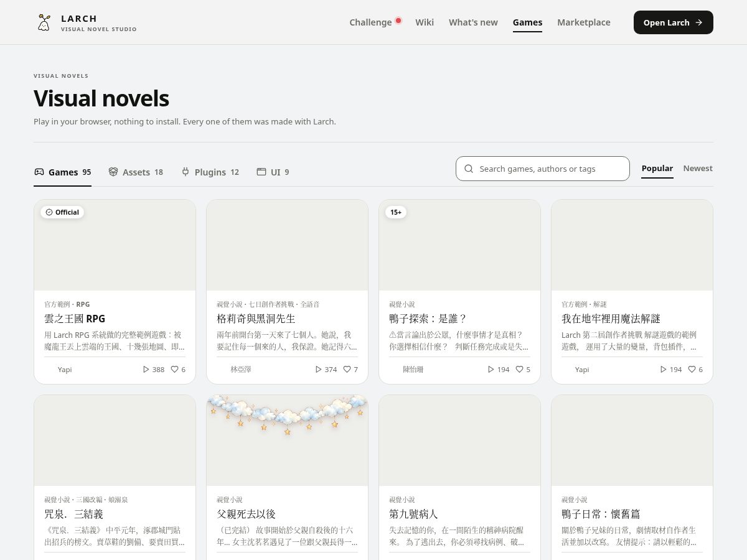Click author 林亞澤 on 格莉奇 card

[x=241, y=370]
